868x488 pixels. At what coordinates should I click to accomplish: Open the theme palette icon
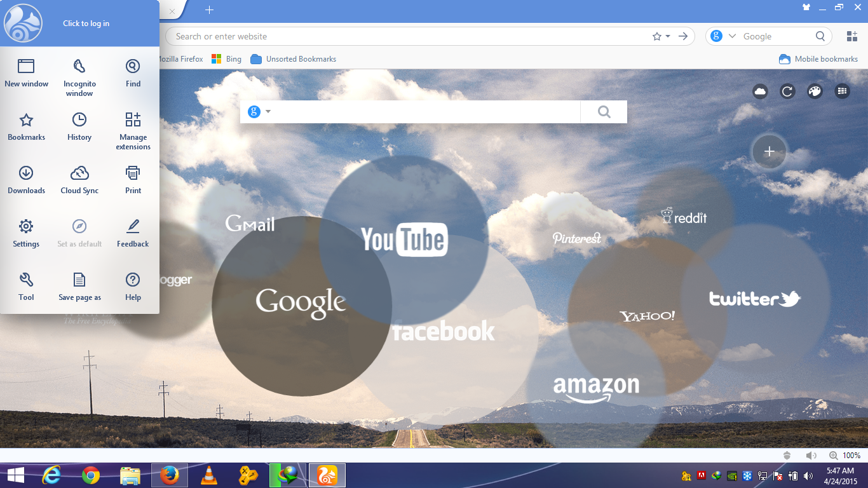815,91
